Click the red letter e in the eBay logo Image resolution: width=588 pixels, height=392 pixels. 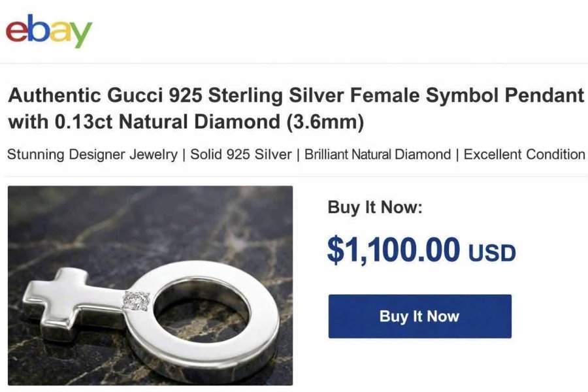[x=16, y=32]
